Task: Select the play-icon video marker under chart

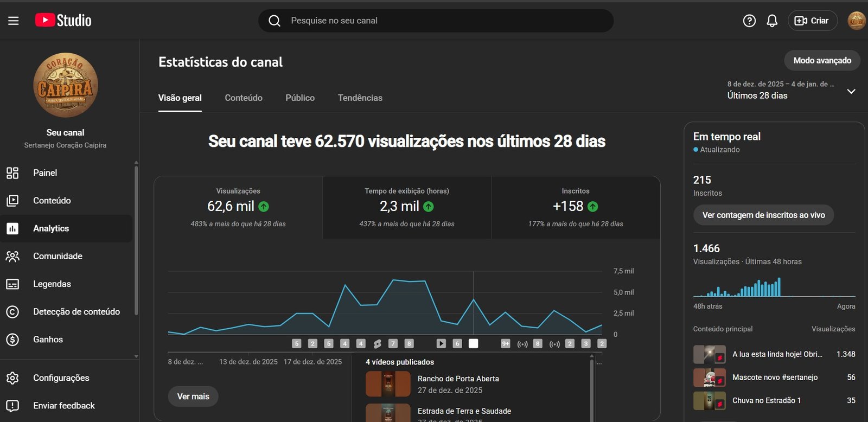Action: [441, 343]
